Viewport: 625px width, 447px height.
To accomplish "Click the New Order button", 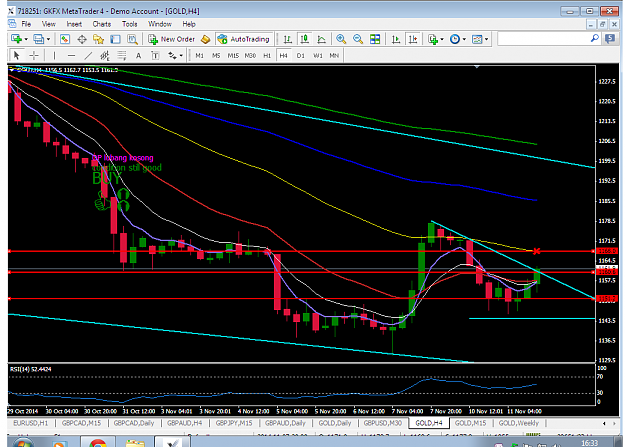I will point(172,39).
